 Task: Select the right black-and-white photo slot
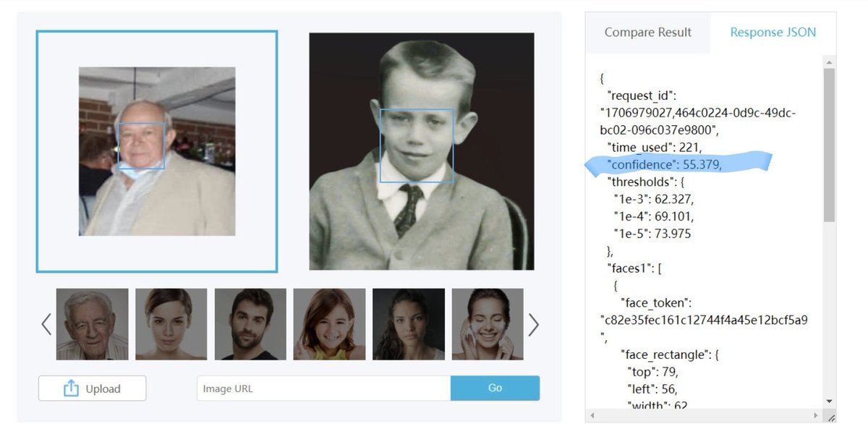click(x=422, y=151)
